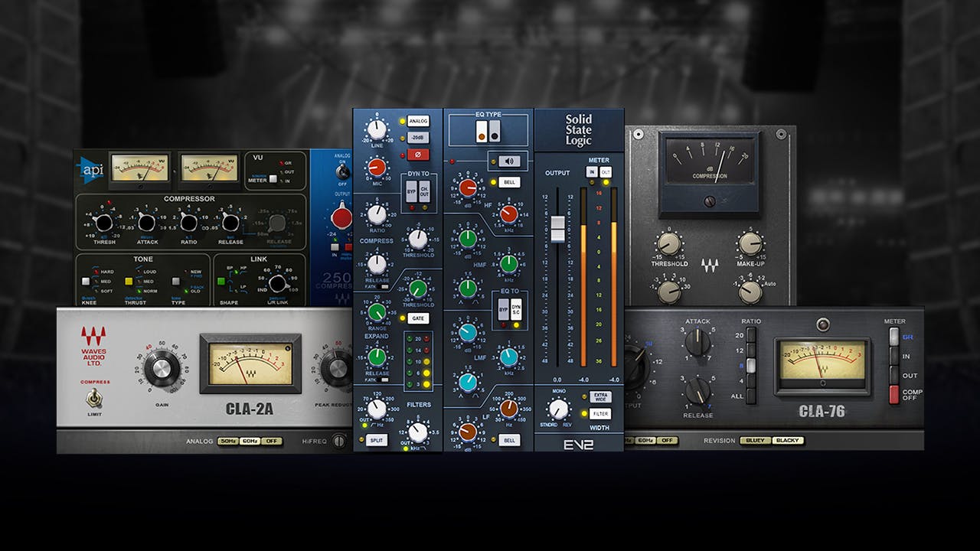Click the api logo
Viewport: 980px width, 551px height.
[92, 170]
